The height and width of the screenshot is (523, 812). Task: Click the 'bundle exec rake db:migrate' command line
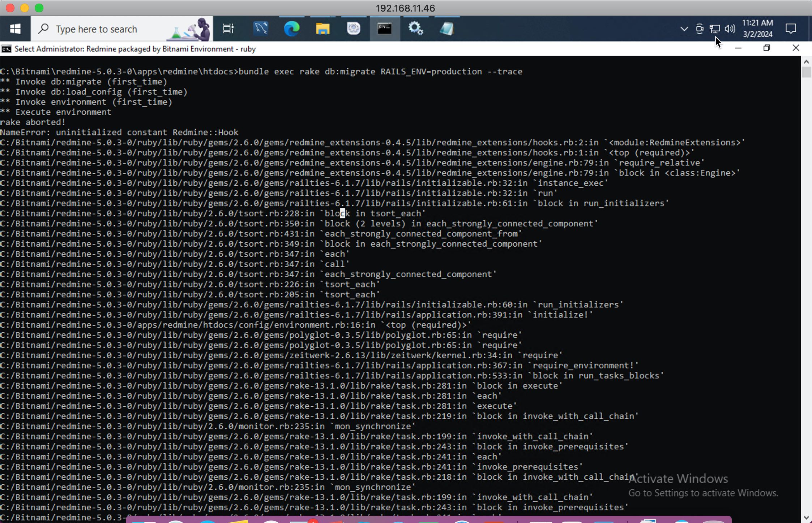tap(261, 72)
